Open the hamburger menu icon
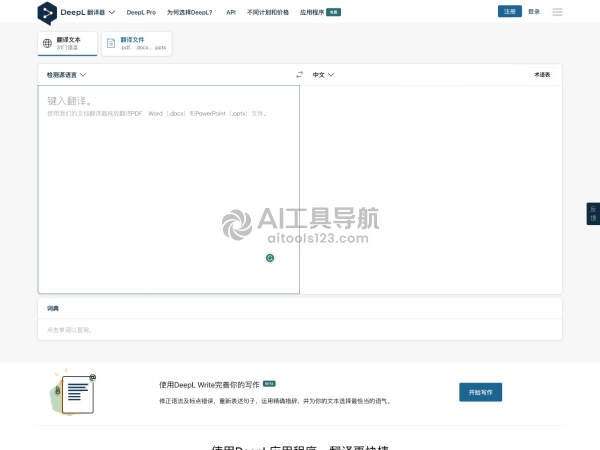This screenshot has width=600, height=450. (557, 12)
